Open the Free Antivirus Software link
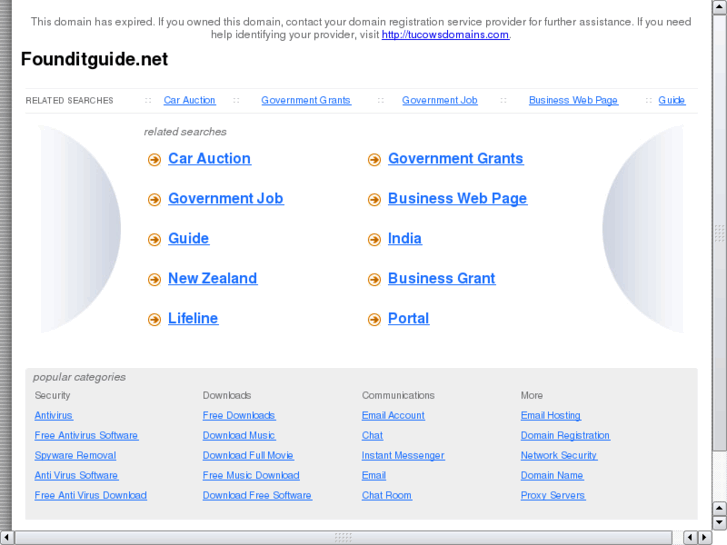Image resolution: width=727 pixels, height=545 pixels. [x=86, y=436]
